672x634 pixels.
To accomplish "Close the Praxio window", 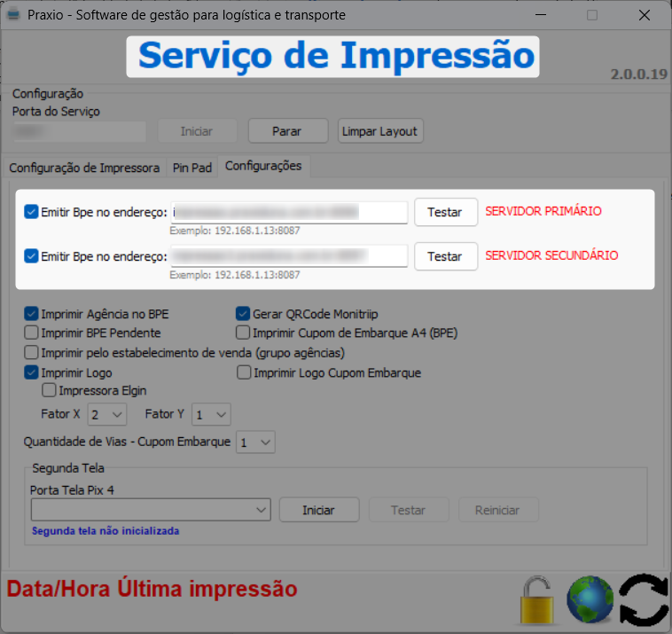I will (645, 15).
